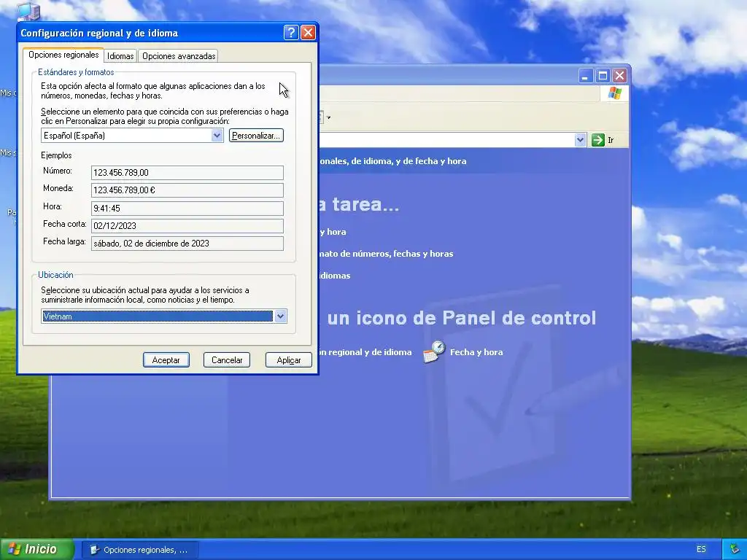Image resolution: width=747 pixels, height=560 pixels.
Task: Click the Fecha corta example field
Action: coord(187,226)
